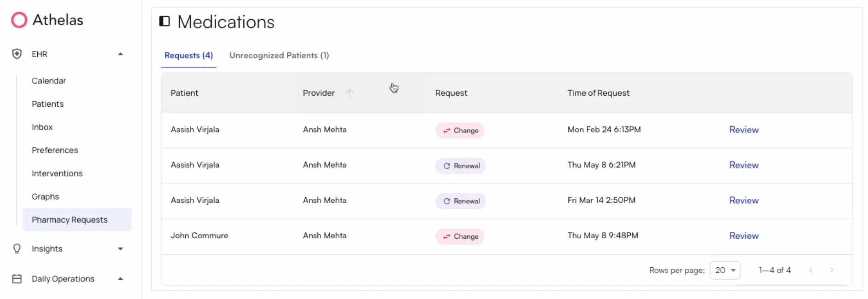Click the Provider column sort arrow
Viewport: 868px width, 299px height.
click(x=349, y=93)
